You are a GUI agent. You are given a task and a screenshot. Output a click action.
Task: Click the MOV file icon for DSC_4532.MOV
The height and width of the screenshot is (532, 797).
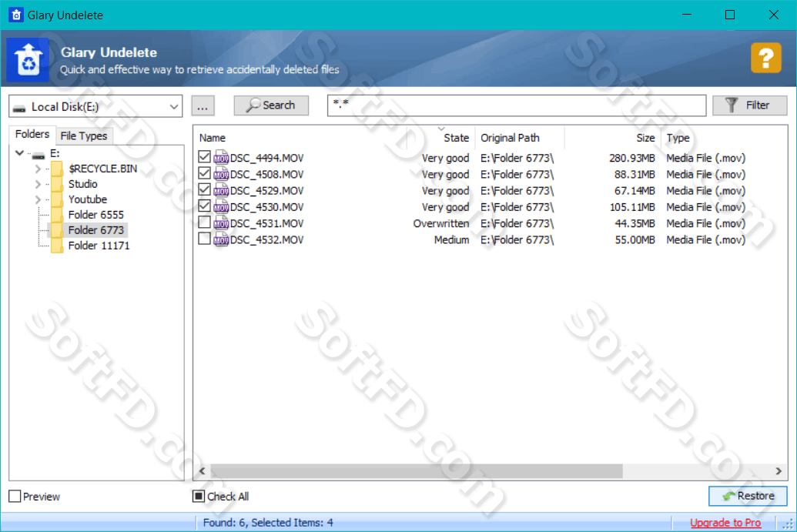(221, 239)
